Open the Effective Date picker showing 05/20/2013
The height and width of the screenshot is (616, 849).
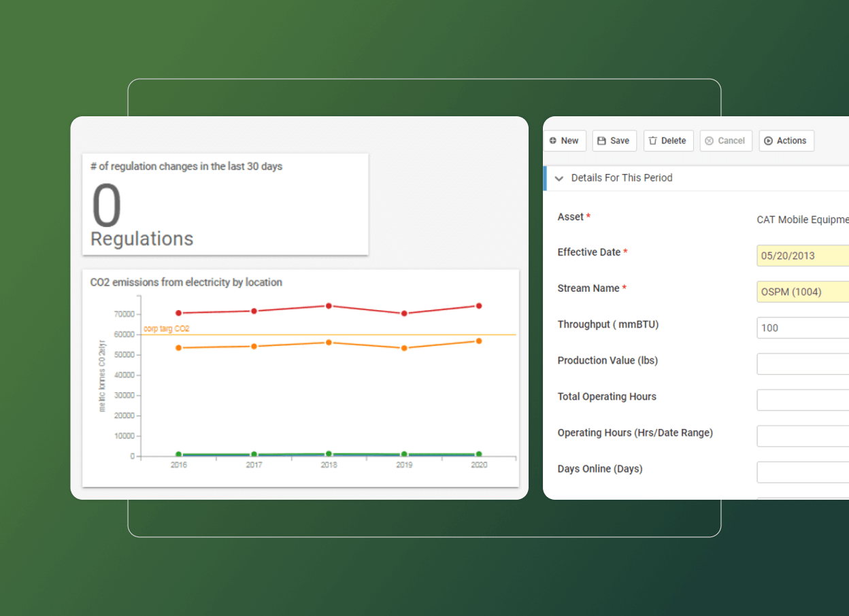(x=803, y=255)
